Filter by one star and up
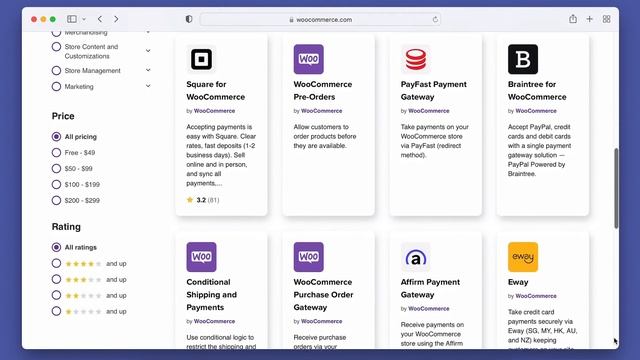This screenshot has height=360, width=640. pos(56,311)
